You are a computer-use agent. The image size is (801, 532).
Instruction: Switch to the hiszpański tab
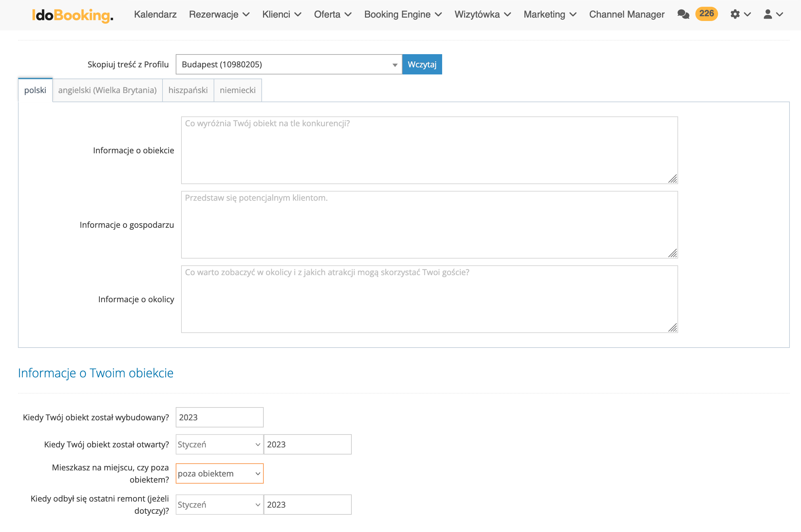[x=188, y=90]
